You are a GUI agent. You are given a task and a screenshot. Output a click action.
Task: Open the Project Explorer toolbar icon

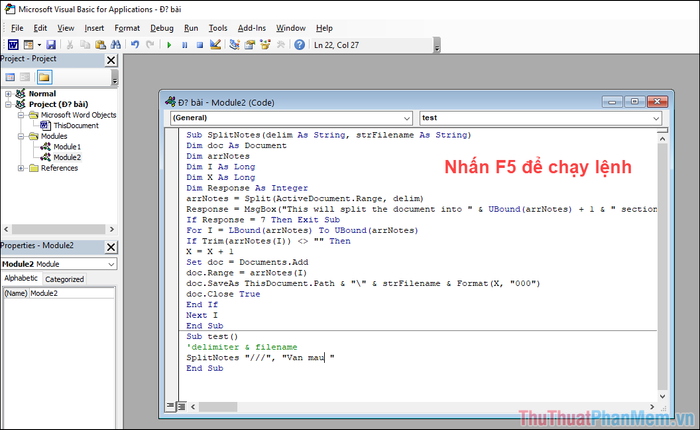234,45
